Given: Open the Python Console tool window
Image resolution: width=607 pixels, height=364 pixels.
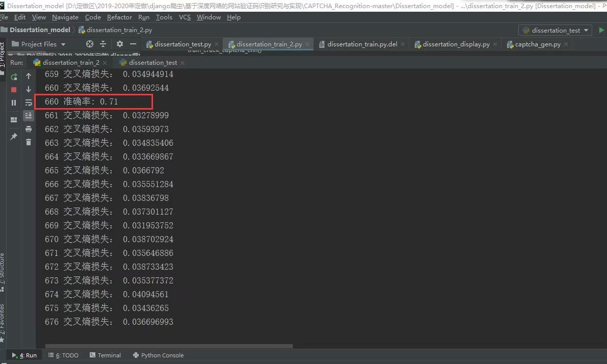Looking at the screenshot, I should tap(158, 355).
